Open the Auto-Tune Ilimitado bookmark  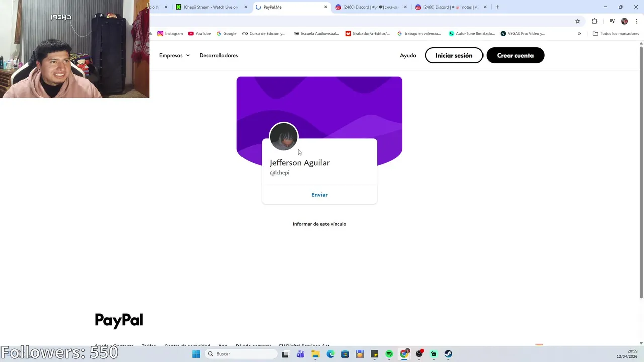[x=472, y=34]
